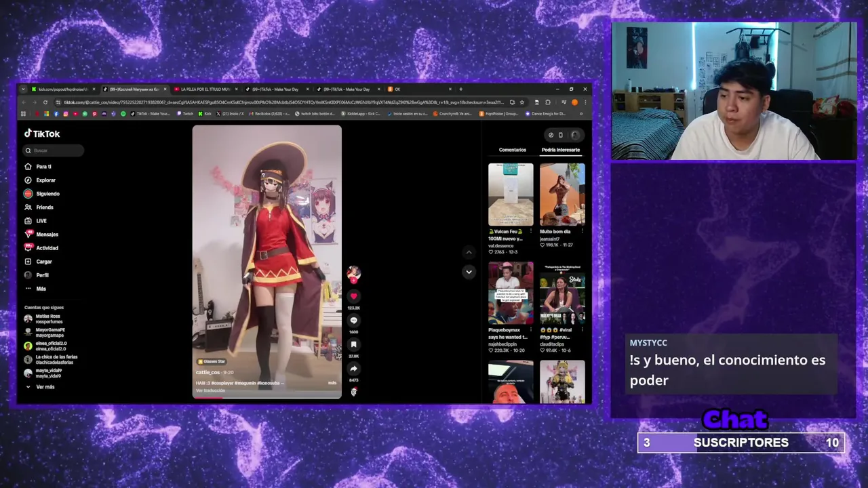
Task: Go to the previous video with the up arrow
Action: [x=469, y=252]
